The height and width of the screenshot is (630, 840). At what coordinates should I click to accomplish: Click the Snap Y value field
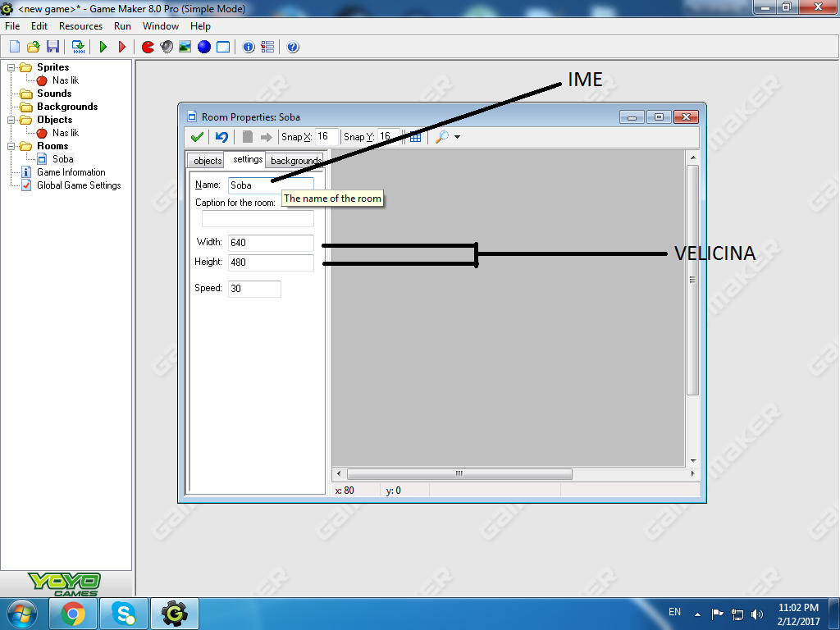388,137
